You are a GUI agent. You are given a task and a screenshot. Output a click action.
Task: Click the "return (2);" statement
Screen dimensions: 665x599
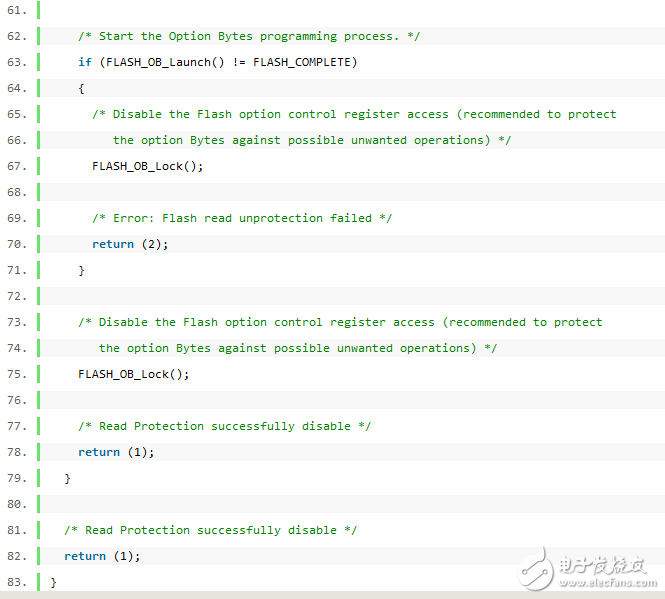click(x=130, y=244)
